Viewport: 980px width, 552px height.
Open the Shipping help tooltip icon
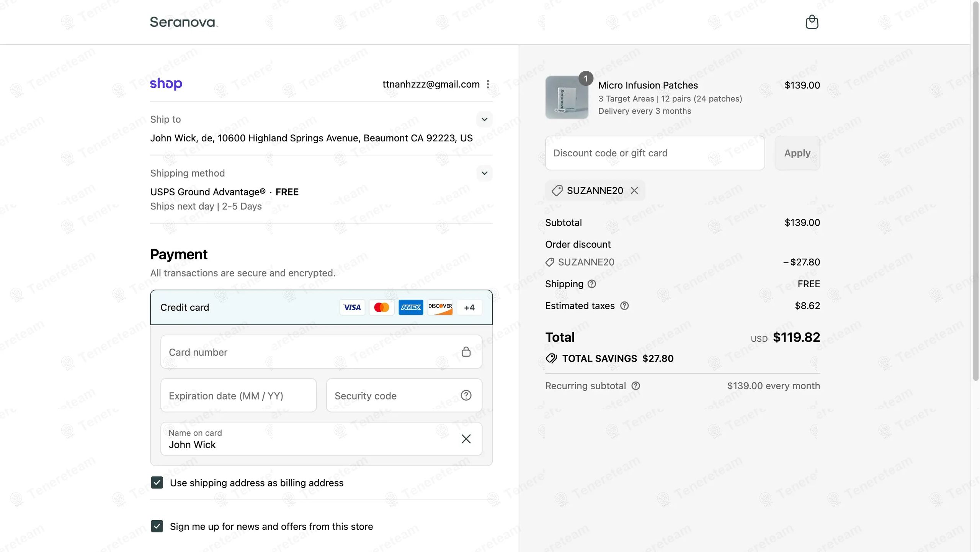coord(592,284)
